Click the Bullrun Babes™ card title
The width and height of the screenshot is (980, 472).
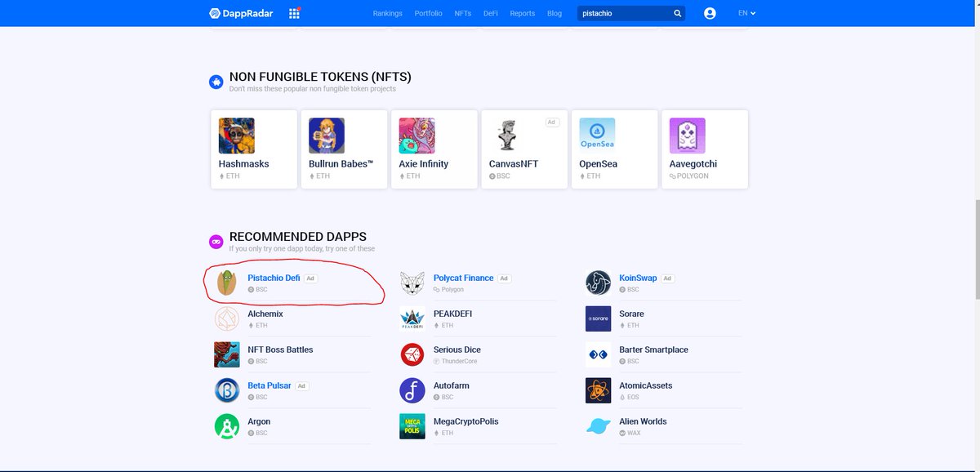point(341,164)
